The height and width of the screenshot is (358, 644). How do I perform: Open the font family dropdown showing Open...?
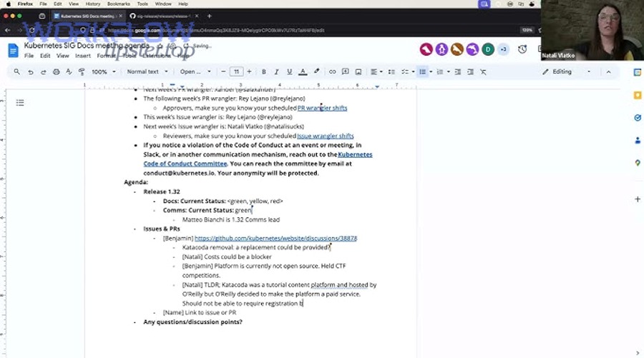pyautogui.click(x=195, y=71)
